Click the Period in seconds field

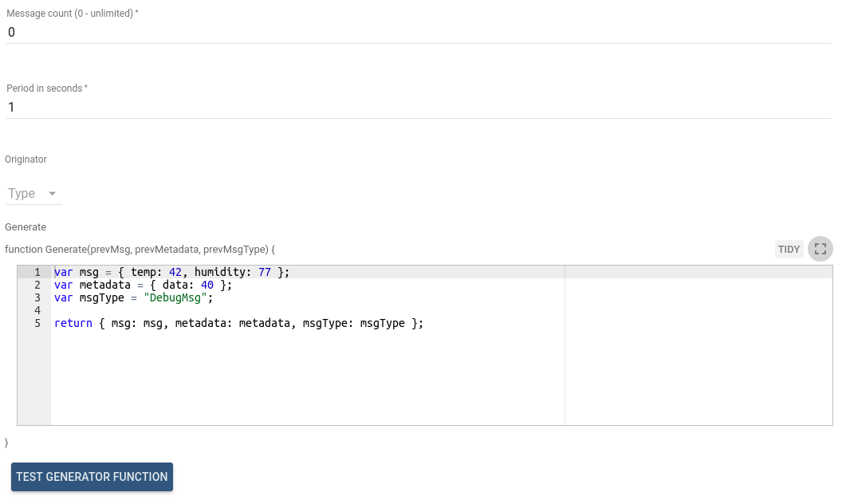tap(419, 107)
